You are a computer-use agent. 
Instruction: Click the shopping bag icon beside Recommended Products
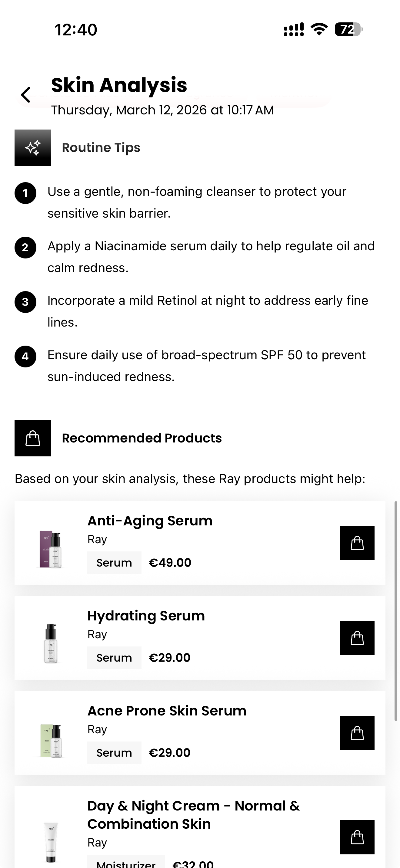pos(32,438)
